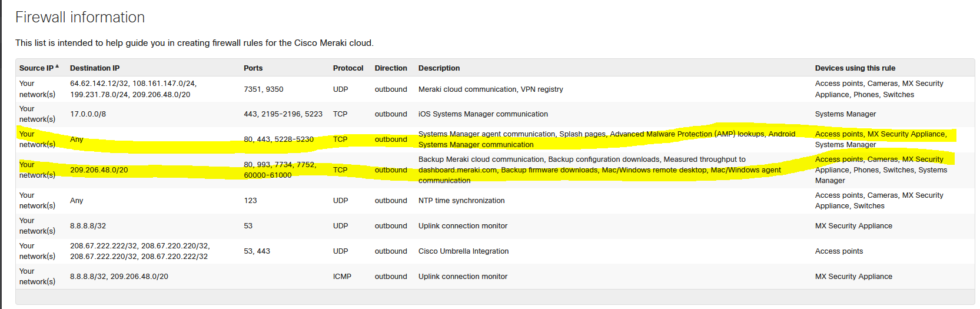The width and height of the screenshot is (980, 309).
Task: Click the 'Devices using this rule' header
Action: point(855,68)
